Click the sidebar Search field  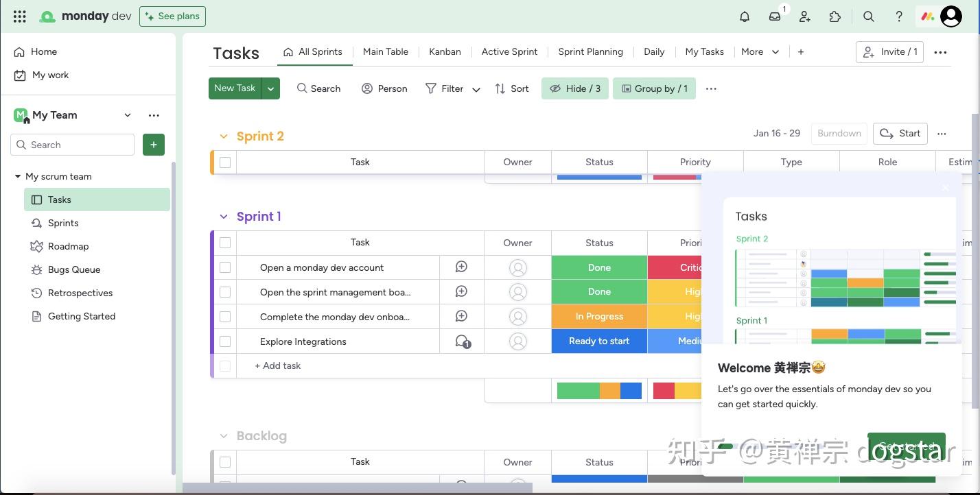tap(73, 145)
